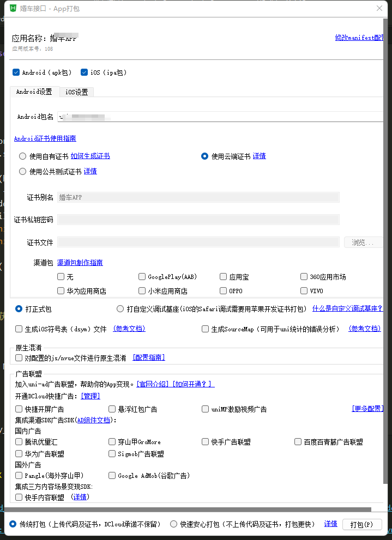Select 使用公共测试证书 radio option

coord(23,171)
